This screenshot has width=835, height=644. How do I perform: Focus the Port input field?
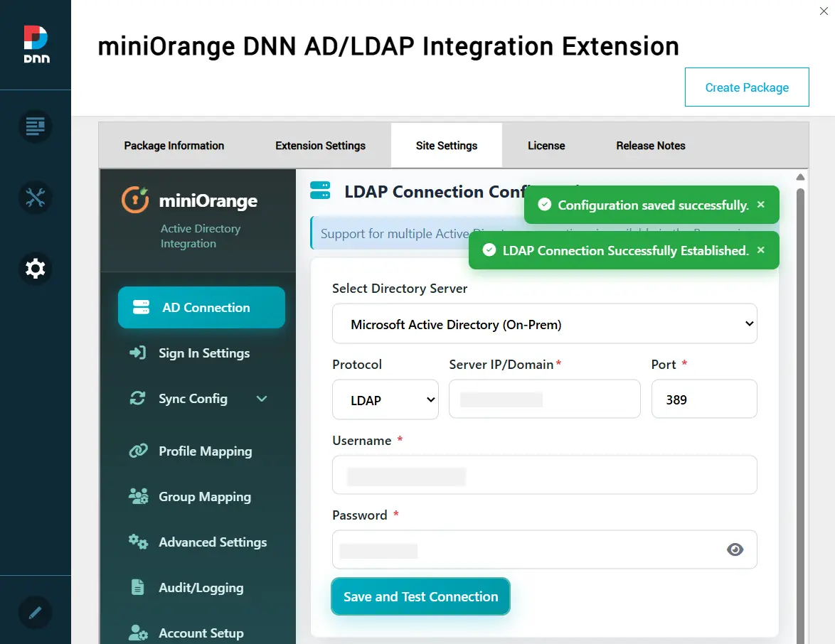pyautogui.click(x=704, y=399)
